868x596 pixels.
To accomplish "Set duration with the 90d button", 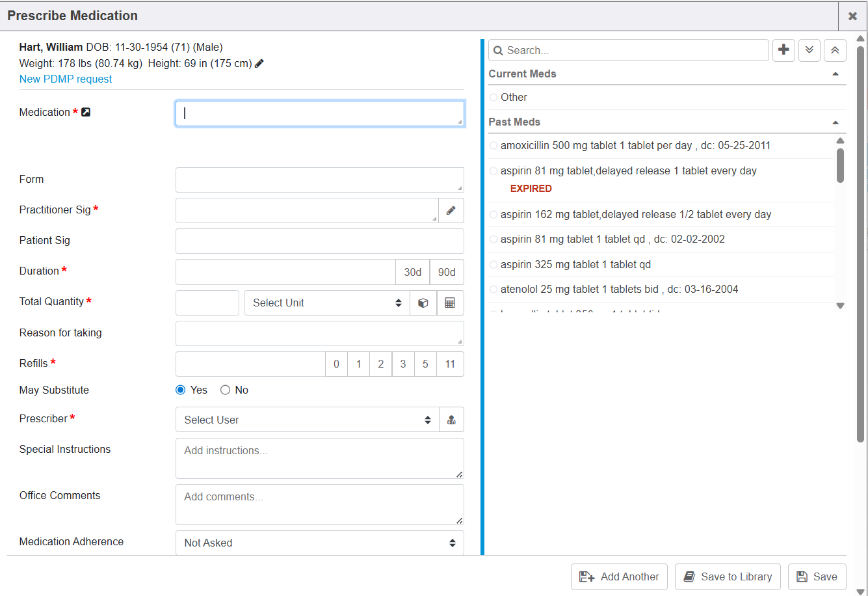I will 447,272.
